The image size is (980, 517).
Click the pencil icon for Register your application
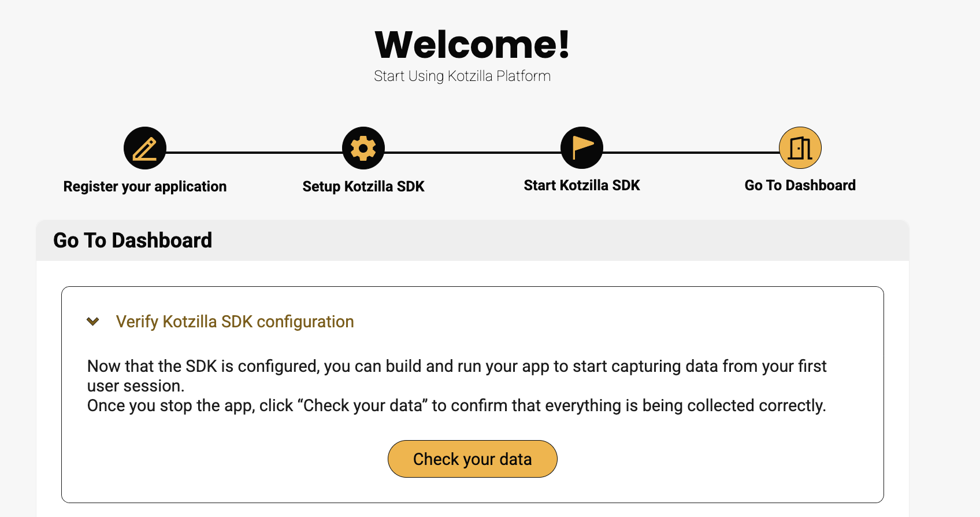click(145, 148)
